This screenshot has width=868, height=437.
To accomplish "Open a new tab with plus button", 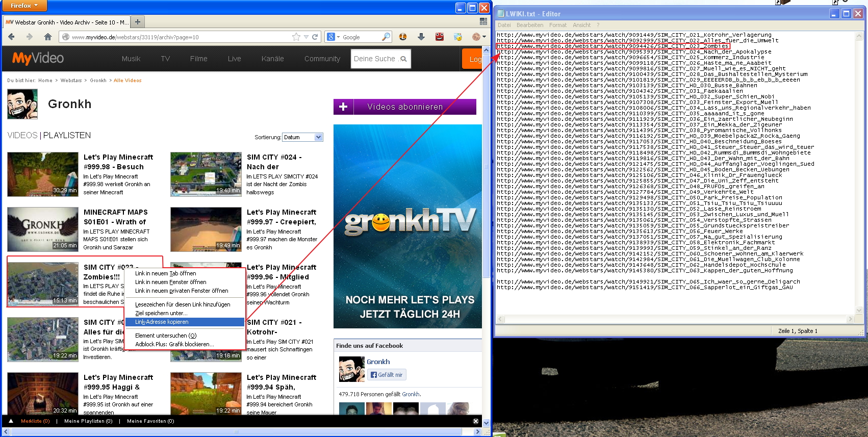I will (138, 22).
